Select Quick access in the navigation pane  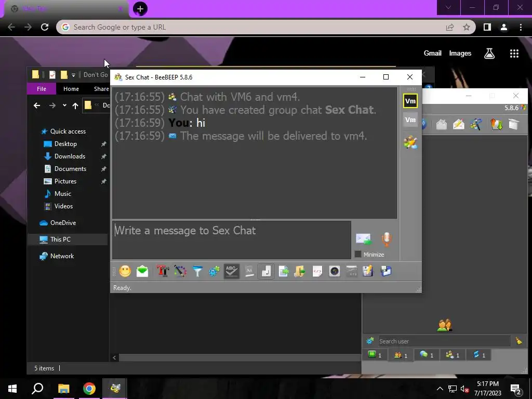point(68,131)
